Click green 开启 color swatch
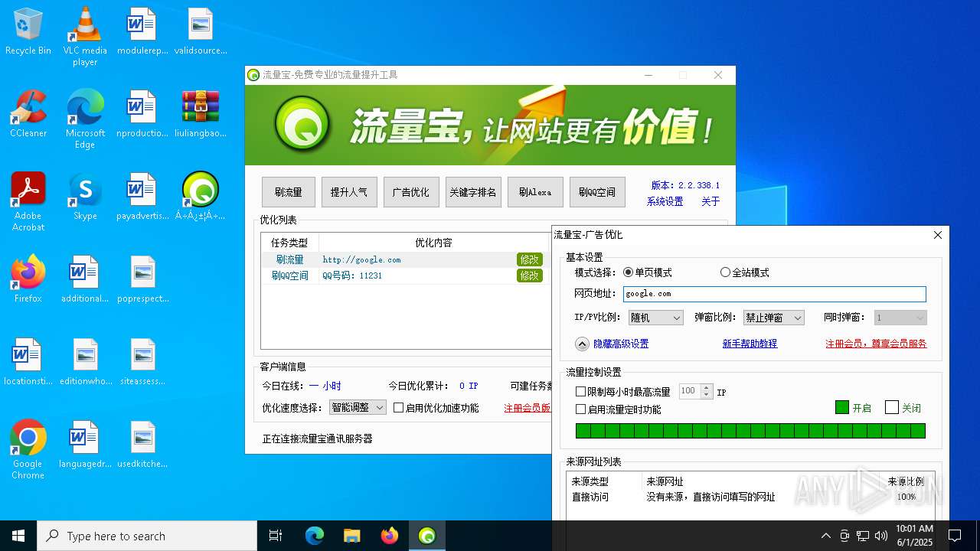The width and height of the screenshot is (980, 551). [842, 407]
